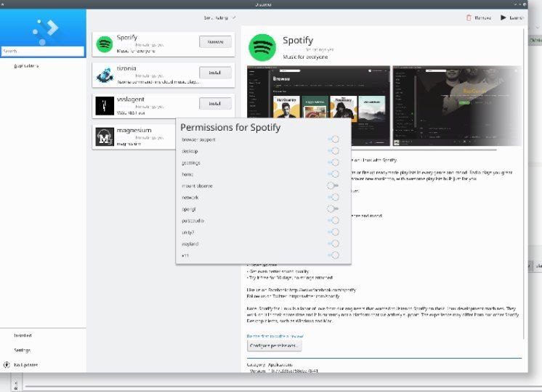Click the Spotify title in results list

point(127,37)
